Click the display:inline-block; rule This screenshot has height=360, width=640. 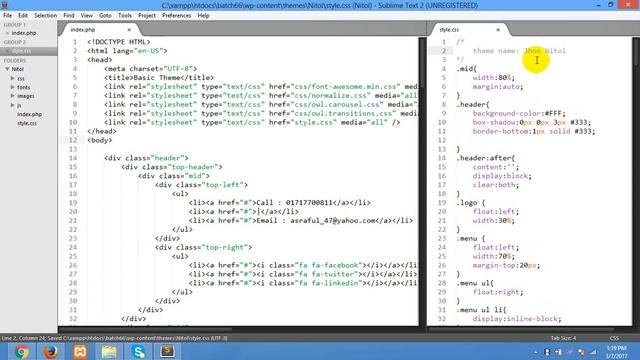(x=517, y=319)
